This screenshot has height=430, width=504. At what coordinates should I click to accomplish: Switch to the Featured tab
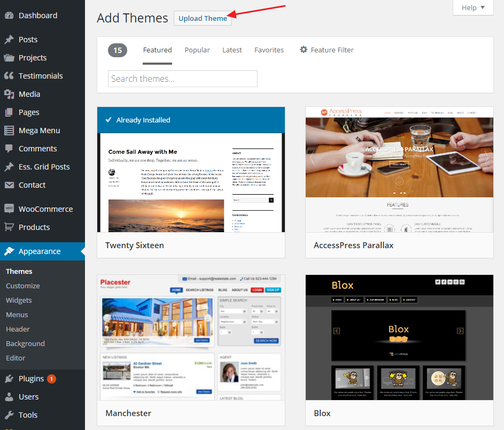click(x=158, y=50)
